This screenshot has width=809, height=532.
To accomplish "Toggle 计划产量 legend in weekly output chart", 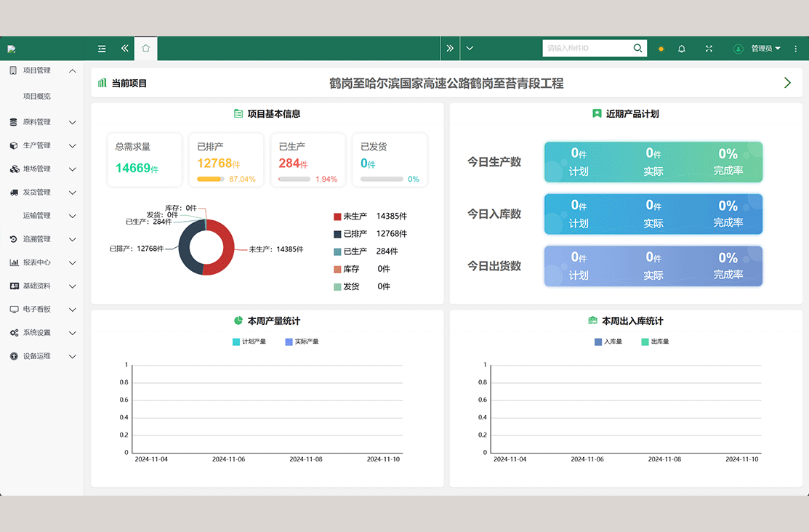I will point(249,342).
